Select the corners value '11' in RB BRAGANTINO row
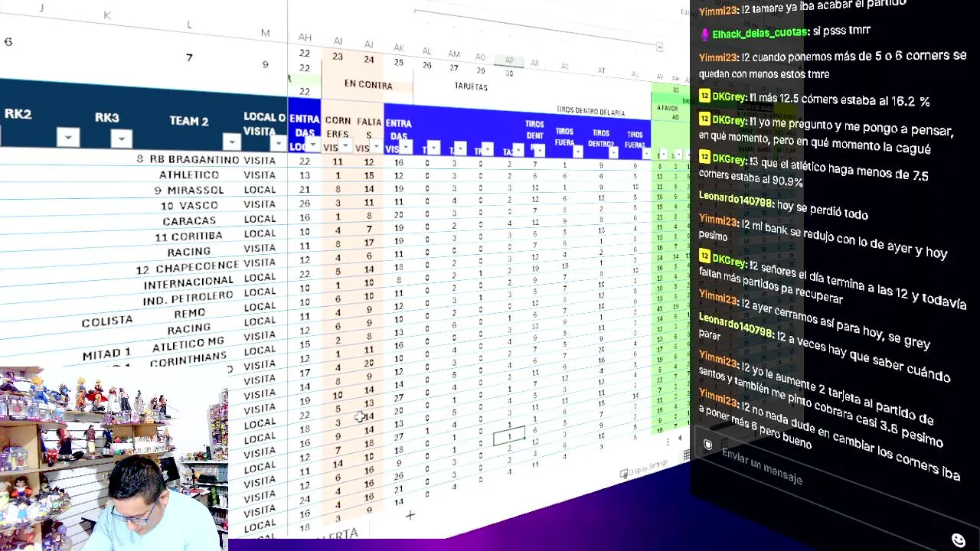The width and height of the screenshot is (980, 551). tap(338, 161)
